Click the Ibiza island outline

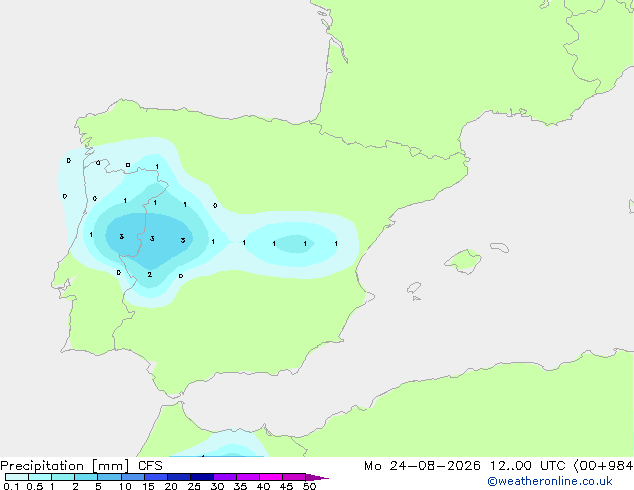point(414,288)
